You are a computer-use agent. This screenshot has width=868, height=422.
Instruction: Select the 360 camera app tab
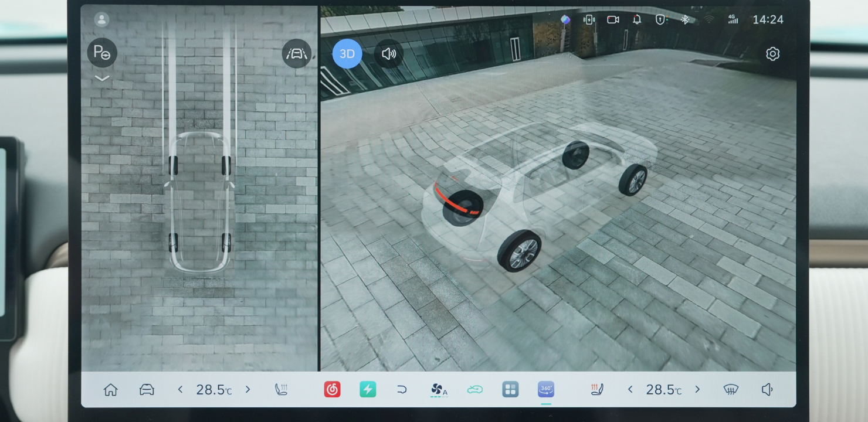coord(546,390)
